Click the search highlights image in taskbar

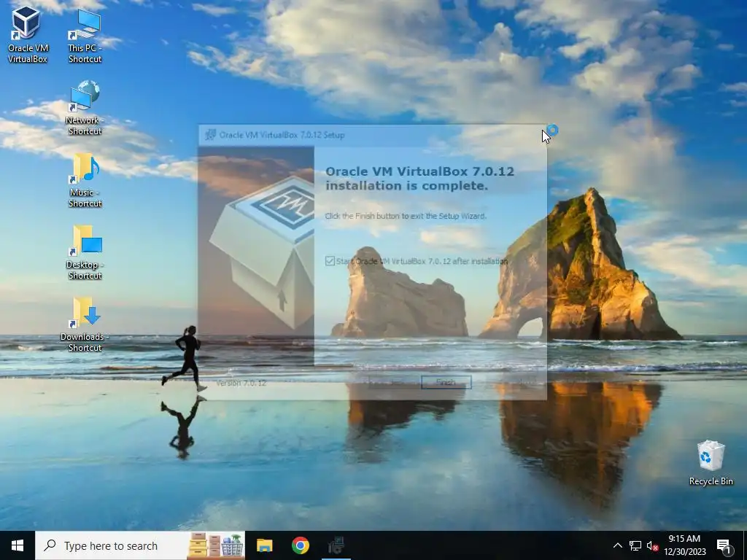coord(216,545)
